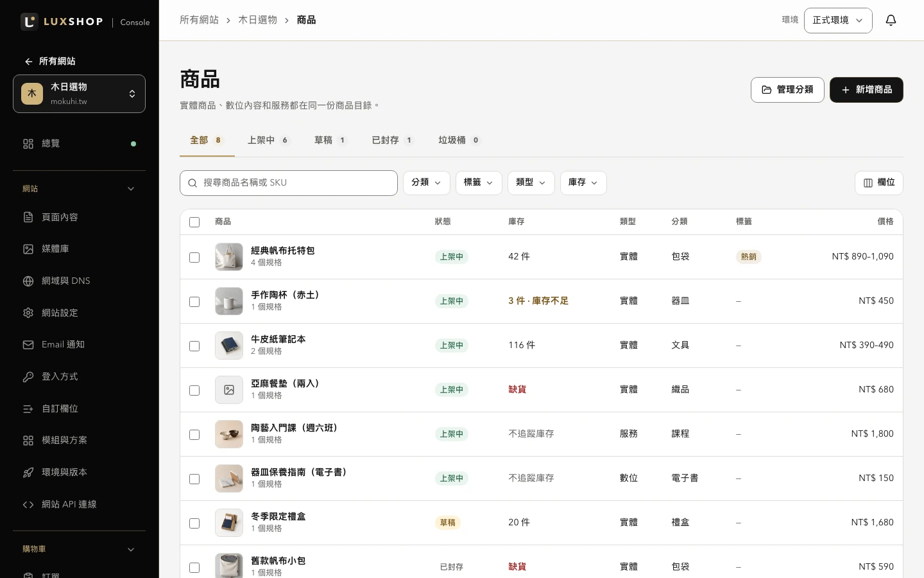Screen dimensions: 924x578
Task: Click the 3 件 · 庫存不足 stock warning
Action: (x=538, y=301)
